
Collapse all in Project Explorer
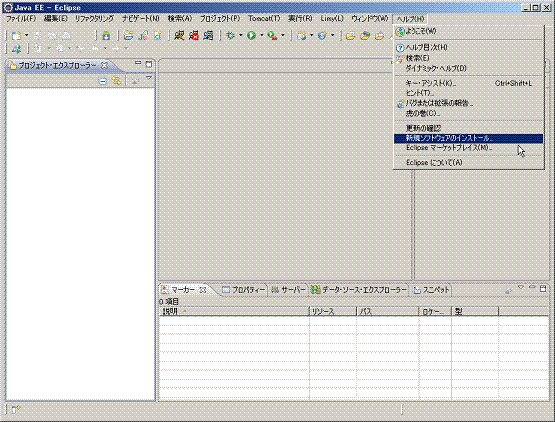103,81
